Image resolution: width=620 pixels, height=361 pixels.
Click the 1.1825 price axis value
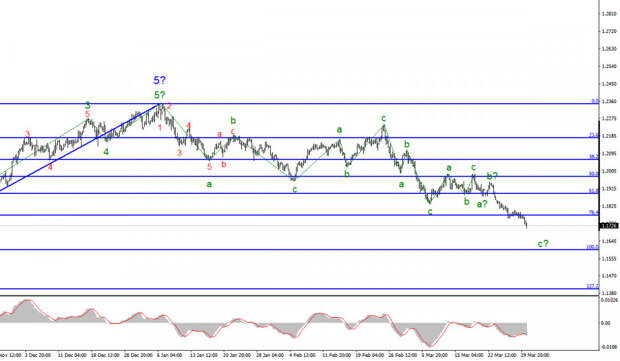[x=609, y=206]
